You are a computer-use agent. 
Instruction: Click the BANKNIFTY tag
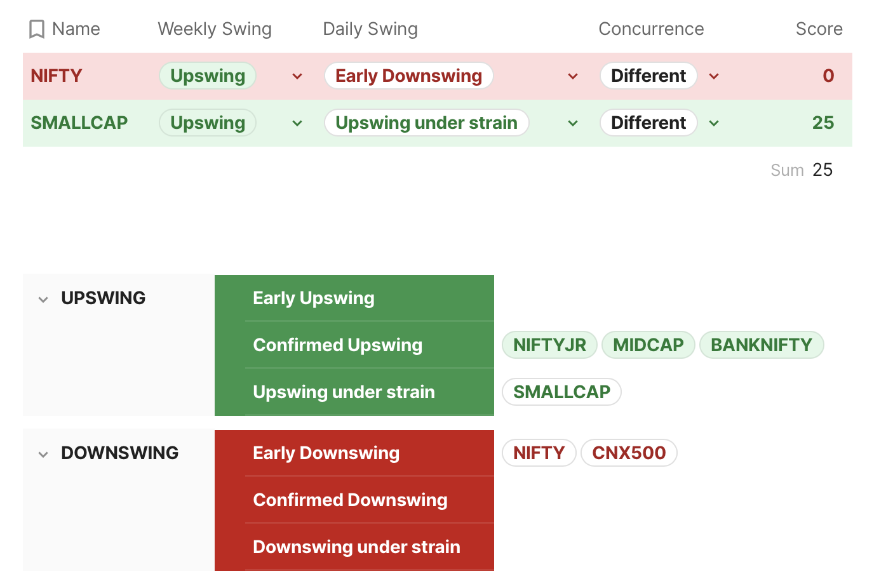[761, 345]
